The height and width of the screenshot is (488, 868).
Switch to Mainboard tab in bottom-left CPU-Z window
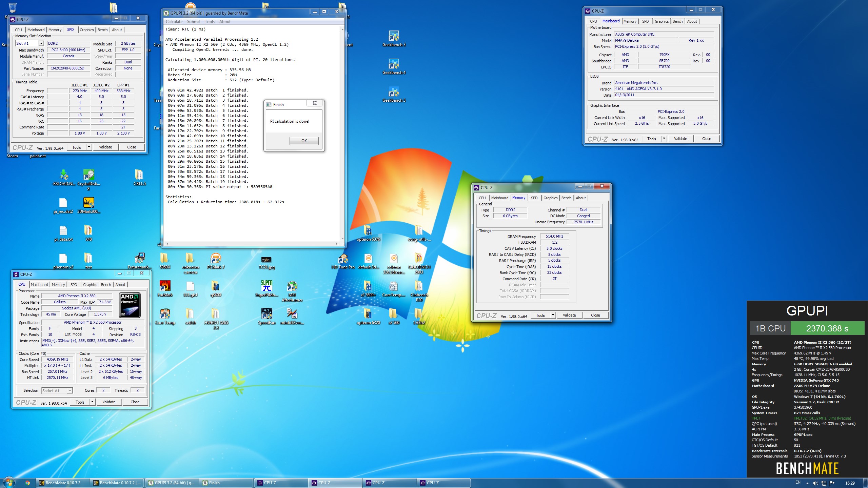39,285
